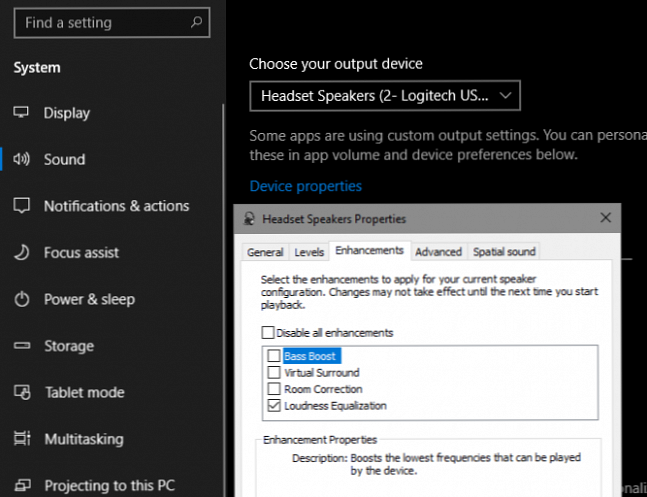Click the Multitasking icon in sidebar
This screenshot has width=647, height=497.
tap(21, 439)
